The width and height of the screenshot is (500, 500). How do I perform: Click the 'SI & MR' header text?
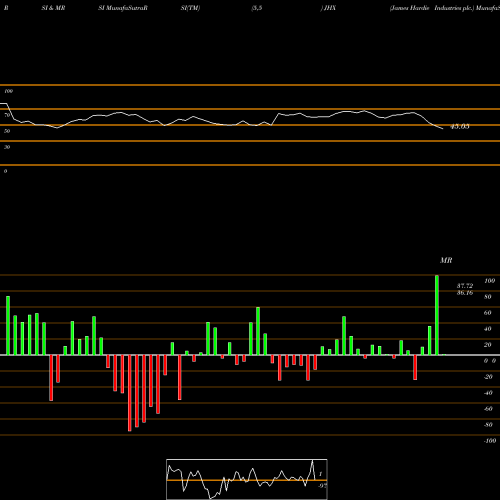53,8
